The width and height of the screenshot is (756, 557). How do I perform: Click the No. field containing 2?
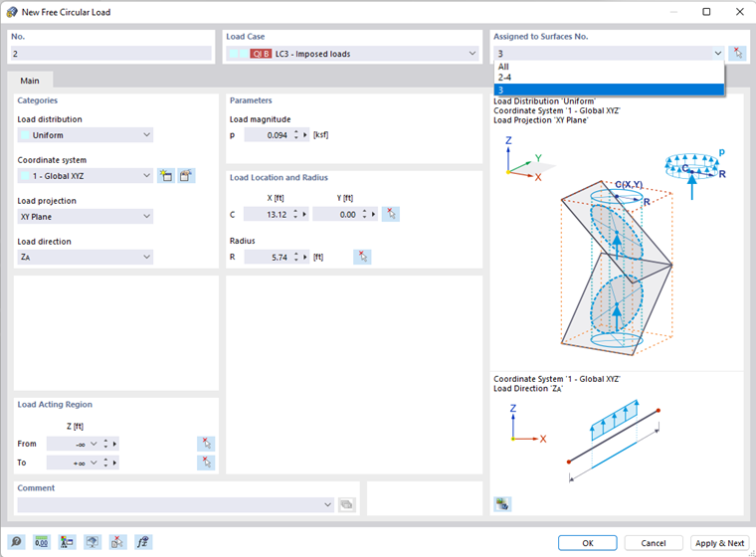pyautogui.click(x=110, y=54)
